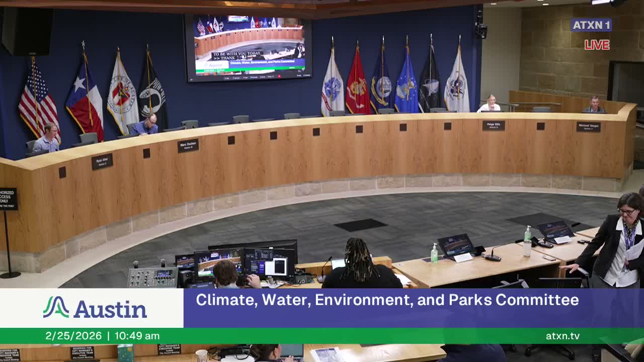Image resolution: width=644 pixels, height=362 pixels.
Task: Click the Austin leaf logo icon
Action: 56,307
